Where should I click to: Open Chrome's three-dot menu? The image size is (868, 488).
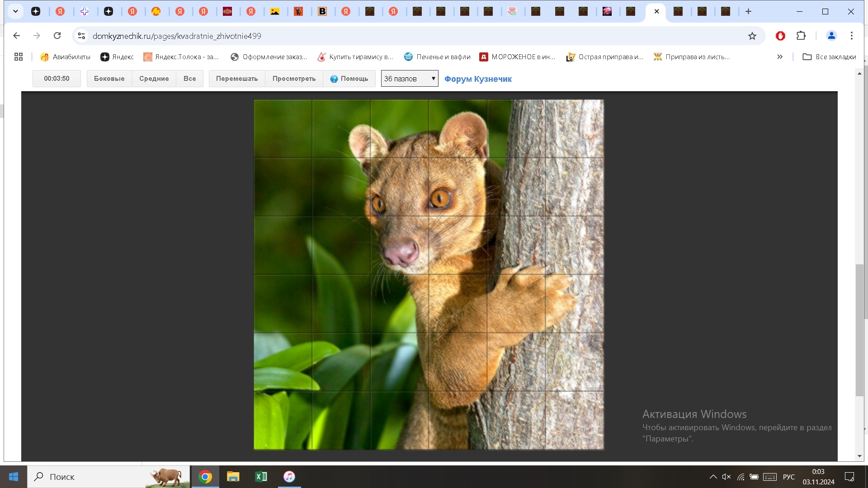point(852,36)
